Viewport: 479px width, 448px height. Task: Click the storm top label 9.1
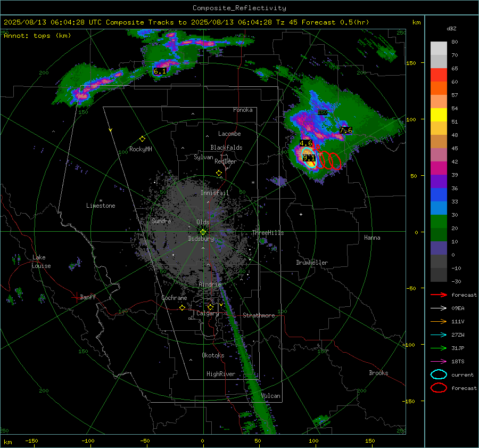pos(309,158)
